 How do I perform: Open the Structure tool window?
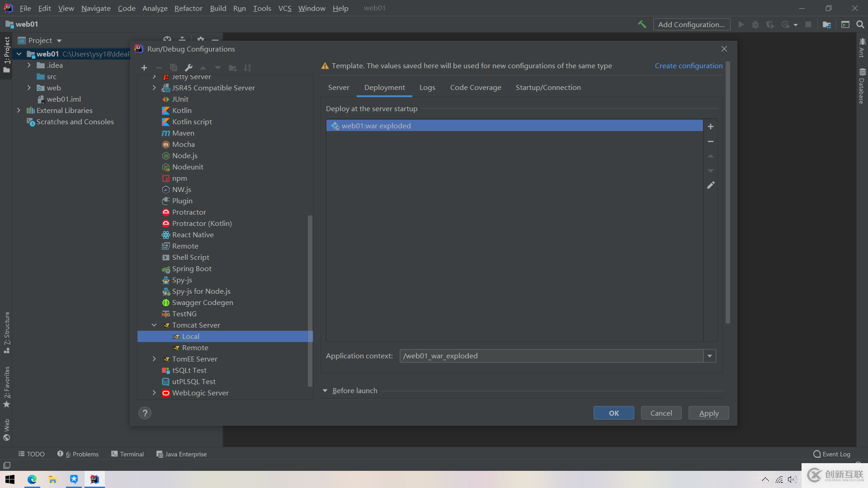pyautogui.click(x=7, y=332)
